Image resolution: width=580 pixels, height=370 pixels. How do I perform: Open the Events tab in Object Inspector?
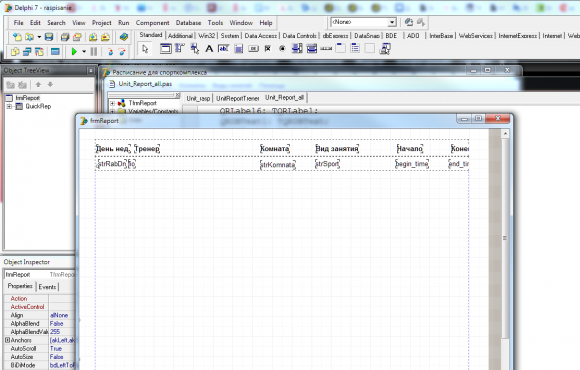point(47,287)
